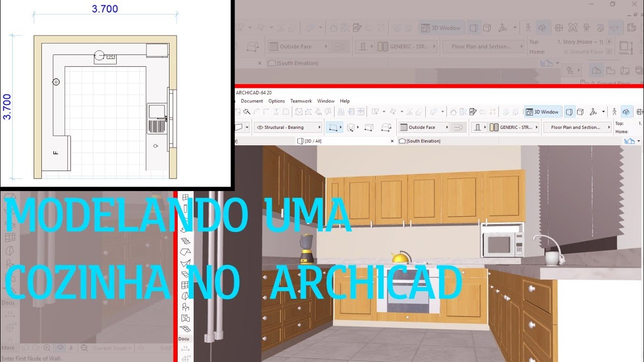Screen dimensions: 644x362
Task: Select trapezoid wall geometry method icon
Action: click(x=369, y=128)
